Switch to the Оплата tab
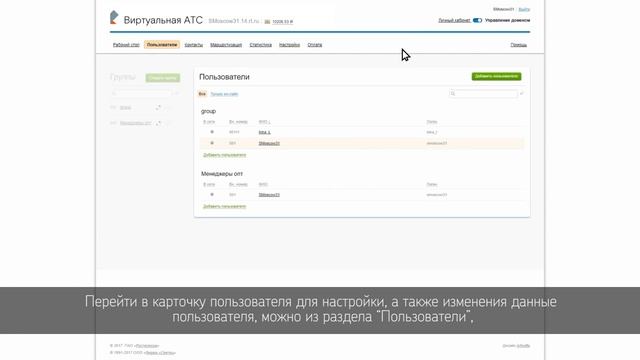 pyautogui.click(x=315, y=45)
